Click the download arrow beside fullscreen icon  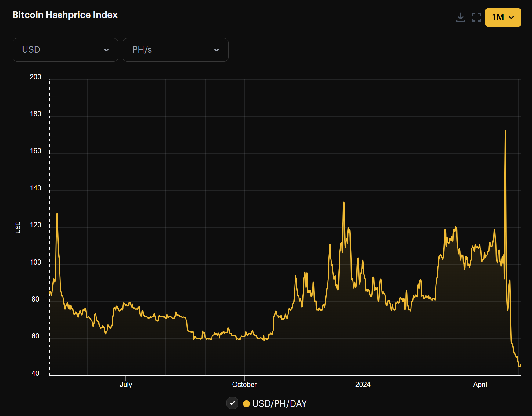click(461, 17)
